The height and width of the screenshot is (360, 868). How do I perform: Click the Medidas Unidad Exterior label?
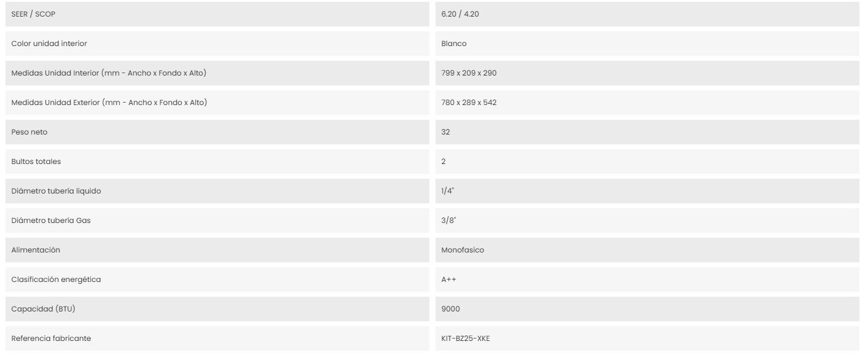[x=109, y=103]
